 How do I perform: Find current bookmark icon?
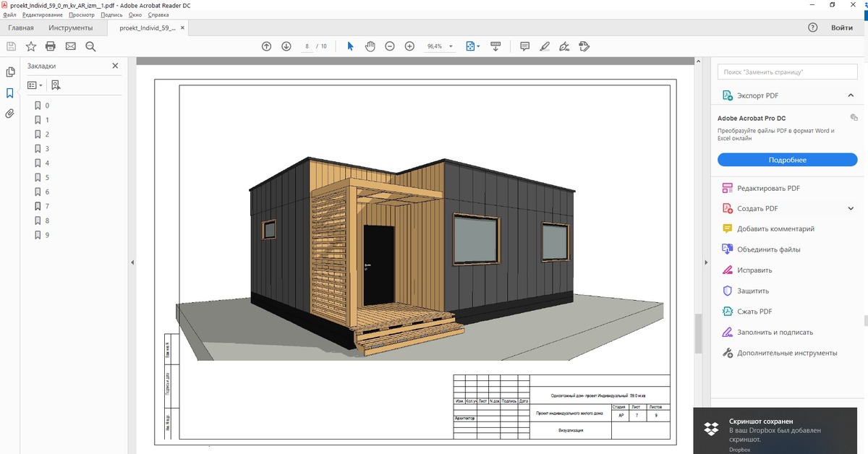(56, 85)
